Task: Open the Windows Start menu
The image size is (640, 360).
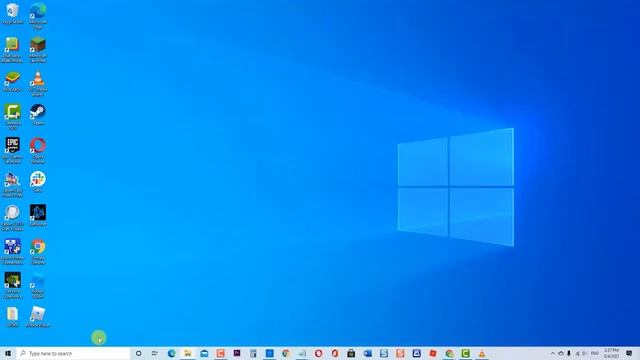Action: click(x=8, y=353)
